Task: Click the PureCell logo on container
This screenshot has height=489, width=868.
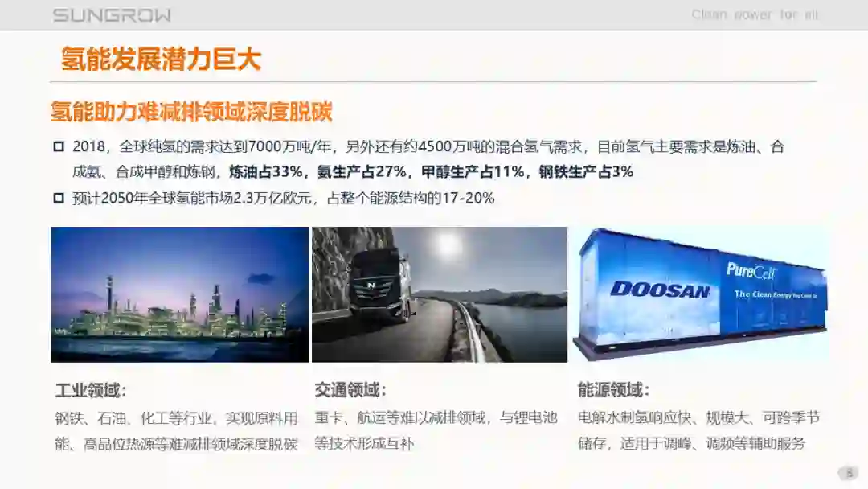Action: tap(751, 271)
